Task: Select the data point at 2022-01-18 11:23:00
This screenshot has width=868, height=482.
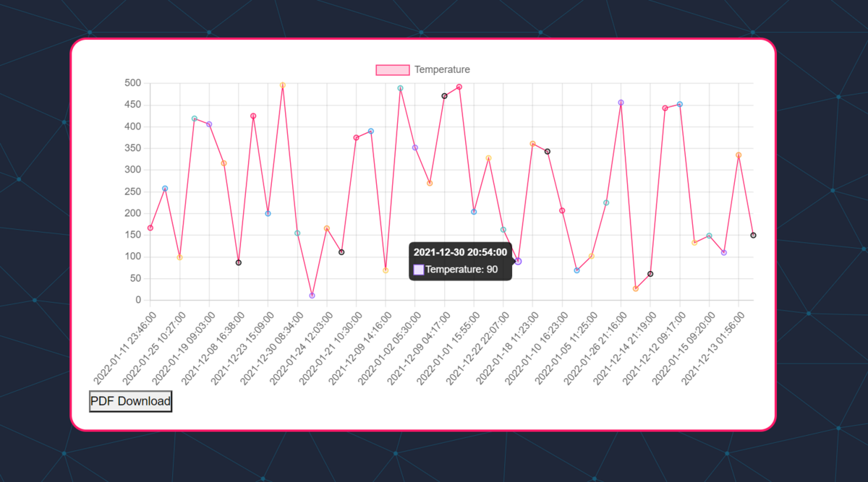Action: click(x=532, y=144)
